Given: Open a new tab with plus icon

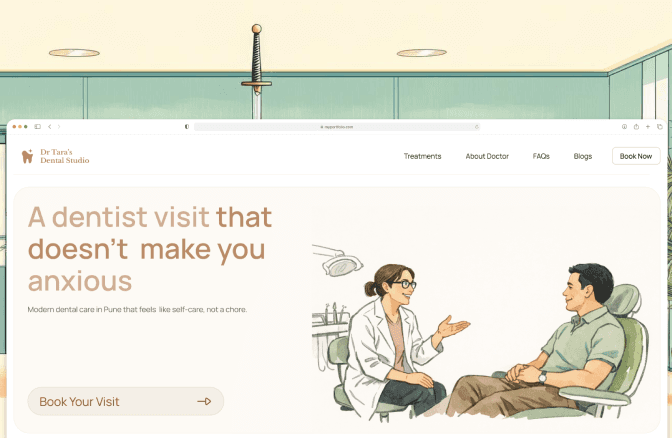Looking at the screenshot, I should 648,127.
